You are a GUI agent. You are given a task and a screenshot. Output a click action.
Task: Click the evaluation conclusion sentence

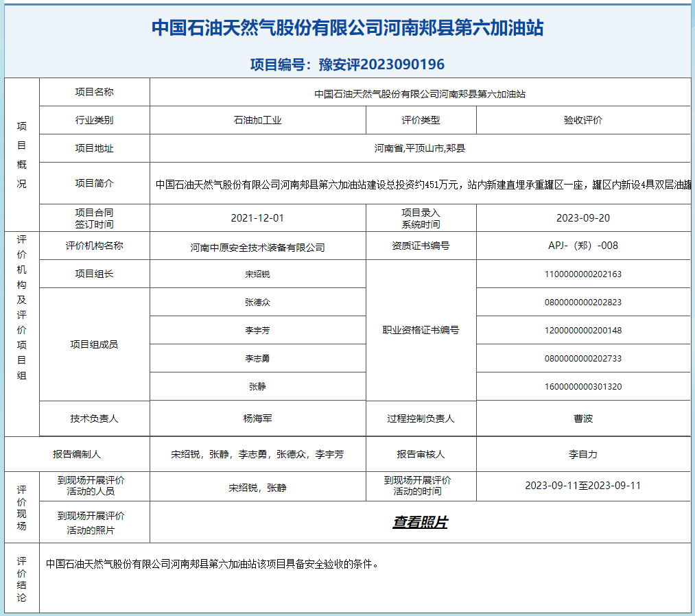(x=212, y=564)
